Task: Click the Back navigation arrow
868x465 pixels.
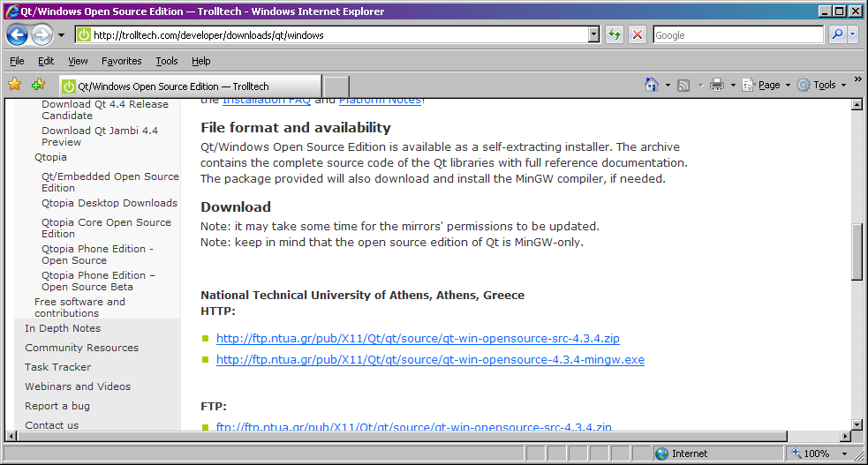Action: point(17,34)
